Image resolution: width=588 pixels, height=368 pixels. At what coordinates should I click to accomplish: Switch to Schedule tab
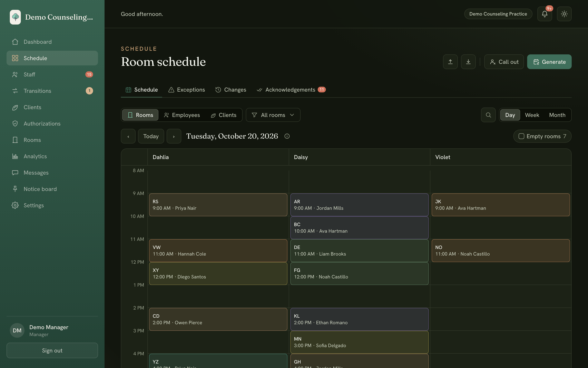(x=141, y=90)
